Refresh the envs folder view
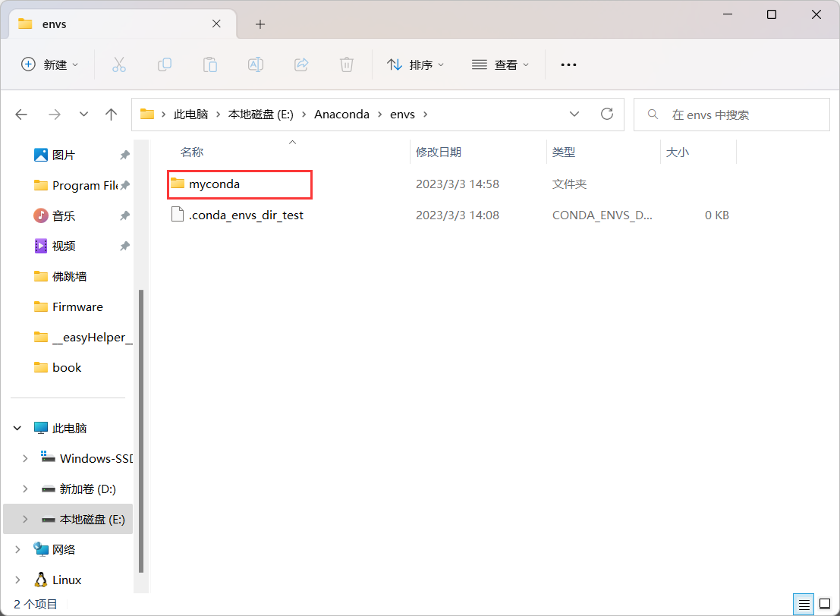Screen dimensions: 840x616 pos(606,114)
